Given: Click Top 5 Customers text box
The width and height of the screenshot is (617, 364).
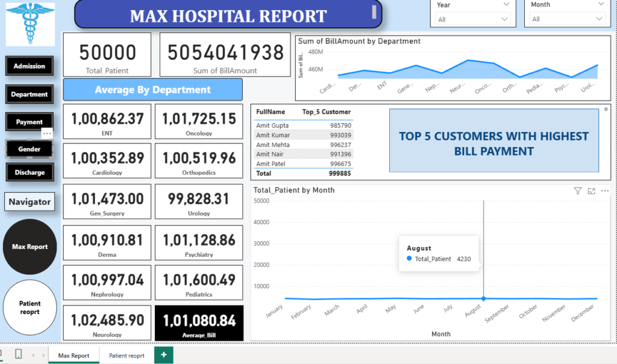Looking at the screenshot, I should click(494, 140).
